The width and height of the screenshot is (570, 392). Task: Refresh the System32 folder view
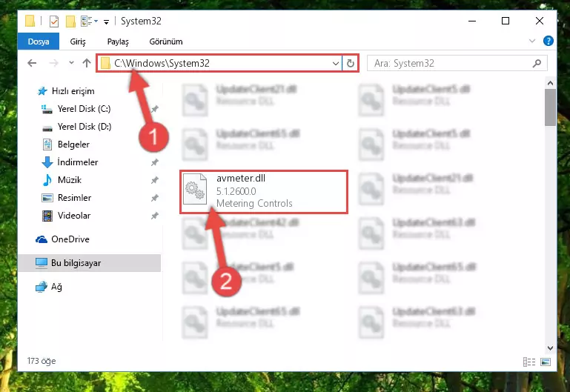(350, 64)
